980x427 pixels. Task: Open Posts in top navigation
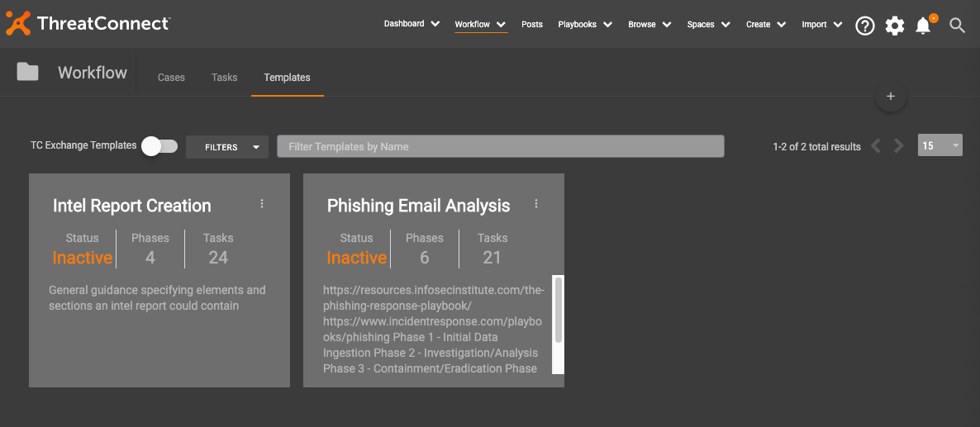click(x=532, y=24)
